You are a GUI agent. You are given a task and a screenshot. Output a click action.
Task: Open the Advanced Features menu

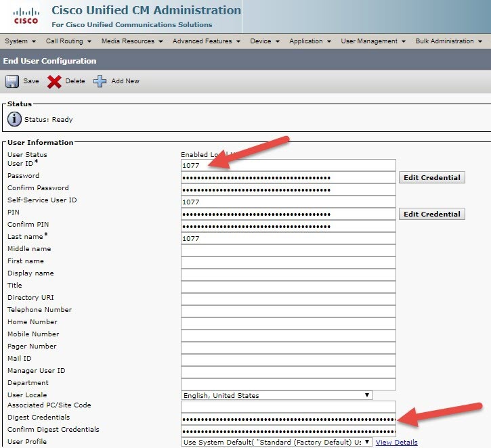click(207, 41)
